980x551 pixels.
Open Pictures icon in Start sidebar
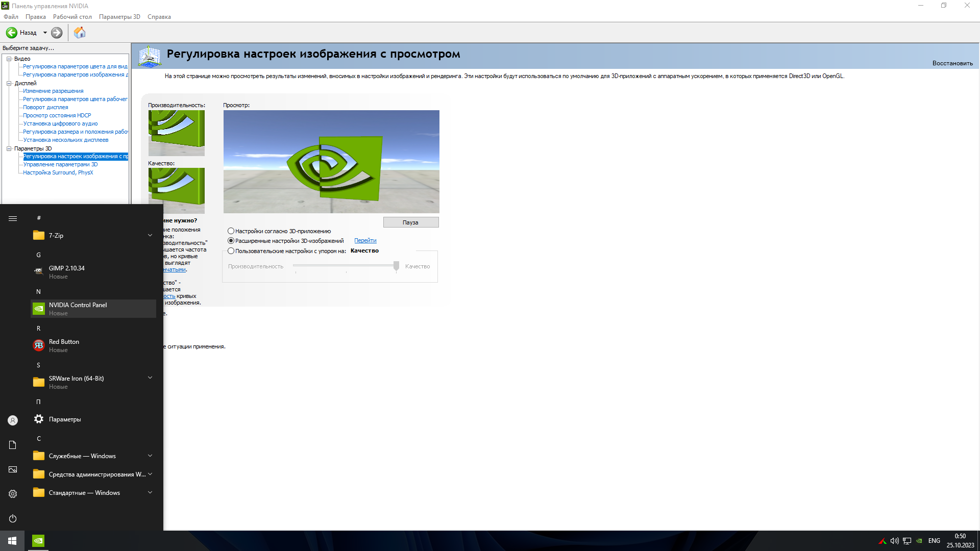pos(13,469)
